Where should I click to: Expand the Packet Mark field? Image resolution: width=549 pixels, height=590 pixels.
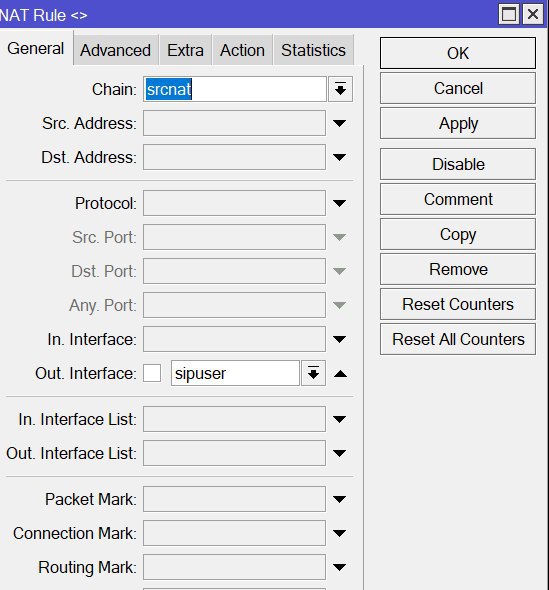(x=339, y=499)
